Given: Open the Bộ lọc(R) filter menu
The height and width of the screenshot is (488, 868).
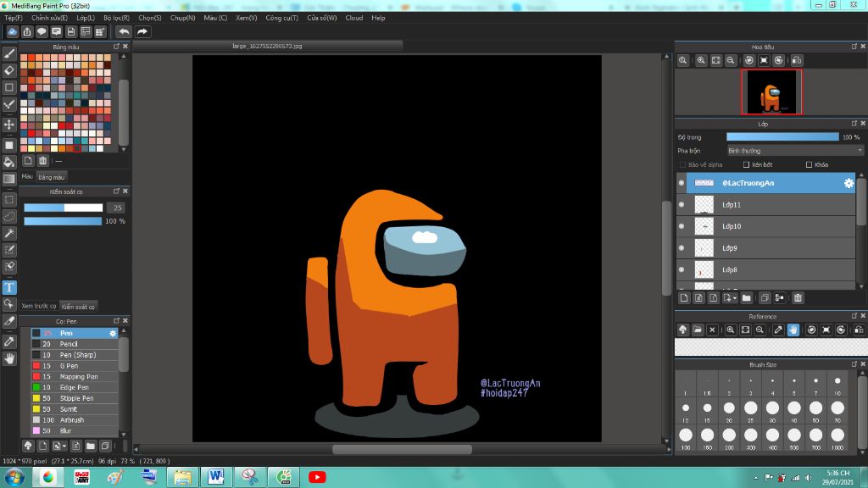Looking at the screenshot, I should pos(116,18).
